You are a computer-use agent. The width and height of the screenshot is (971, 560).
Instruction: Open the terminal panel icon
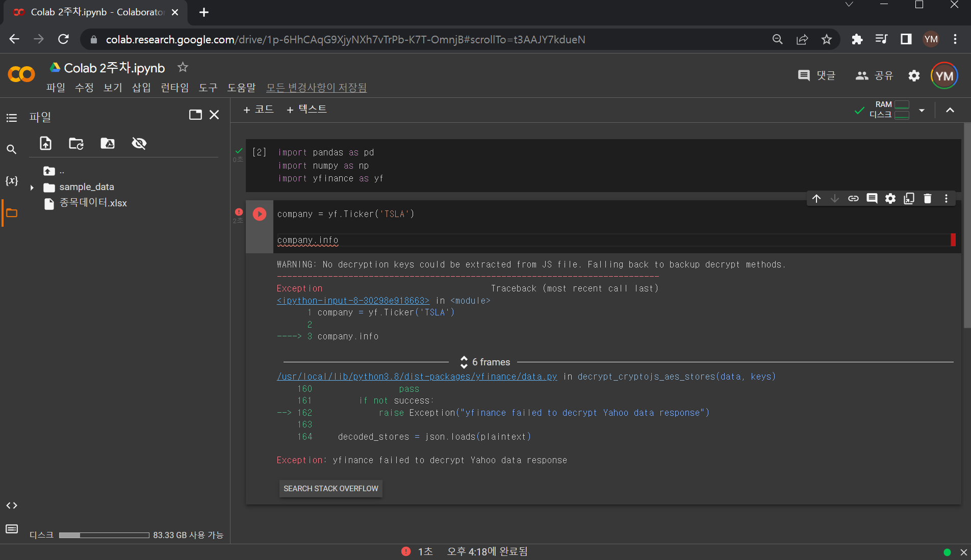click(x=11, y=529)
